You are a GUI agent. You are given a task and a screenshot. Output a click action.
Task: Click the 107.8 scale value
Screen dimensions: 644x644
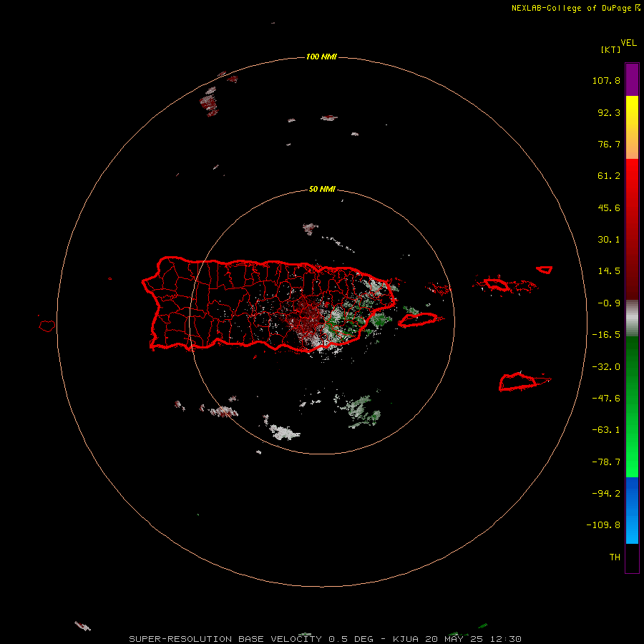coord(606,81)
